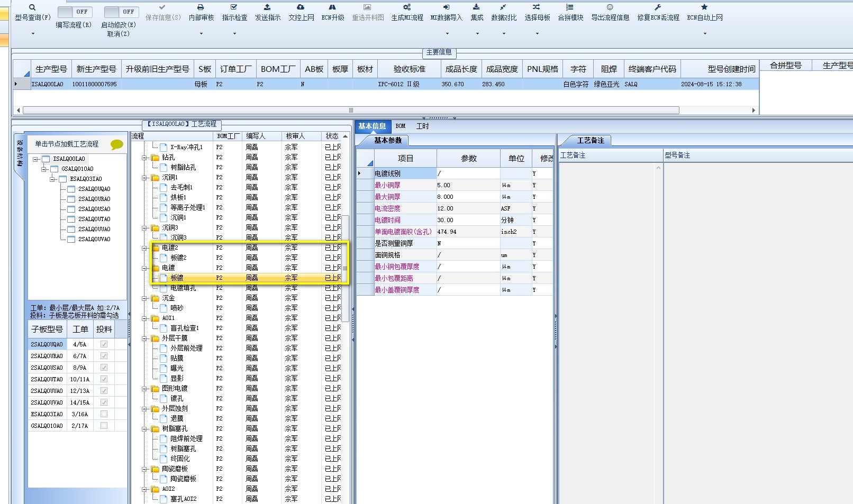
Task: Open the vertical 设备结构 side tab
Action: pos(19,154)
